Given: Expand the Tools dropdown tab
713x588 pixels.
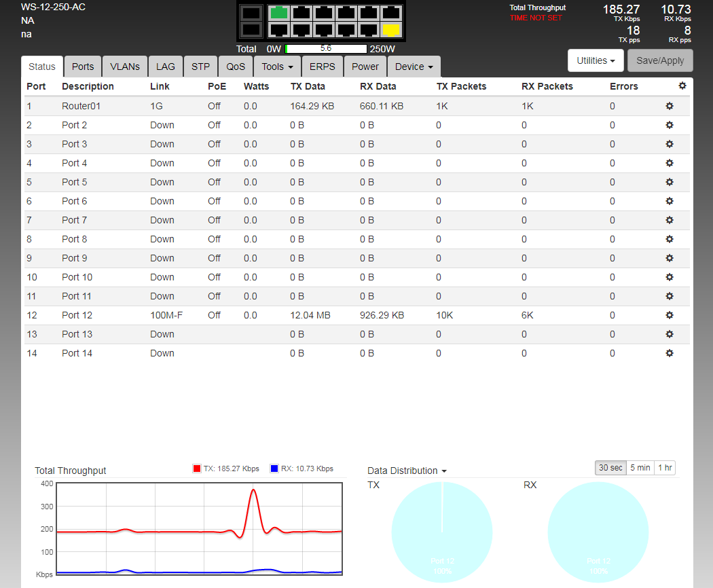Looking at the screenshot, I should click(x=277, y=67).
